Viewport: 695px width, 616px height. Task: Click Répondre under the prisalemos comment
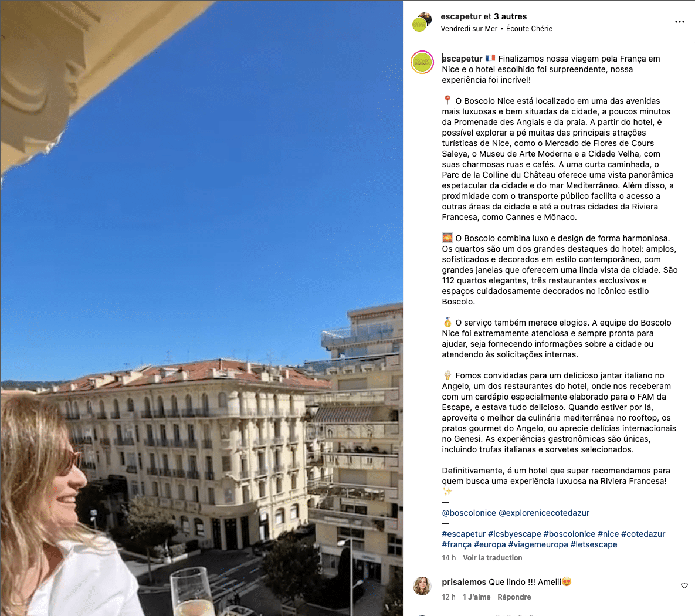514,597
